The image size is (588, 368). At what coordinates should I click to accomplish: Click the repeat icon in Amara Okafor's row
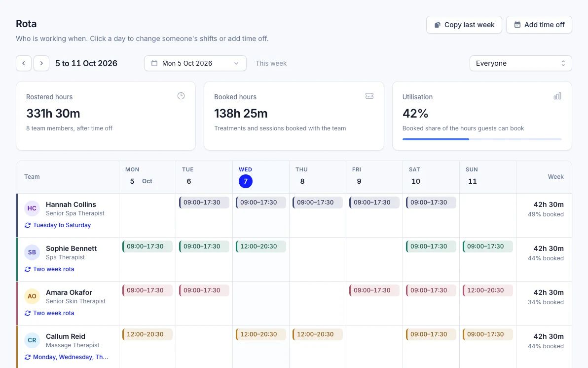tap(27, 313)
